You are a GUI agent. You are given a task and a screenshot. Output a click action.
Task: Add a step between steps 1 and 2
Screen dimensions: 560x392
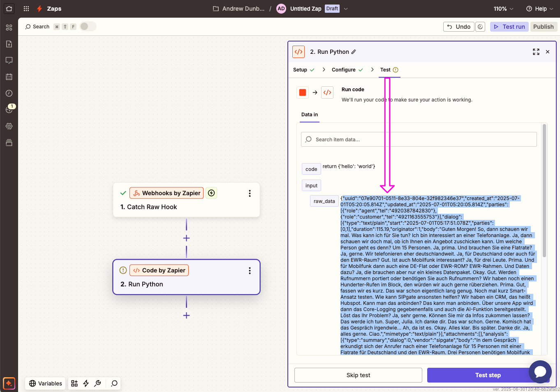(x=186, y=238)
